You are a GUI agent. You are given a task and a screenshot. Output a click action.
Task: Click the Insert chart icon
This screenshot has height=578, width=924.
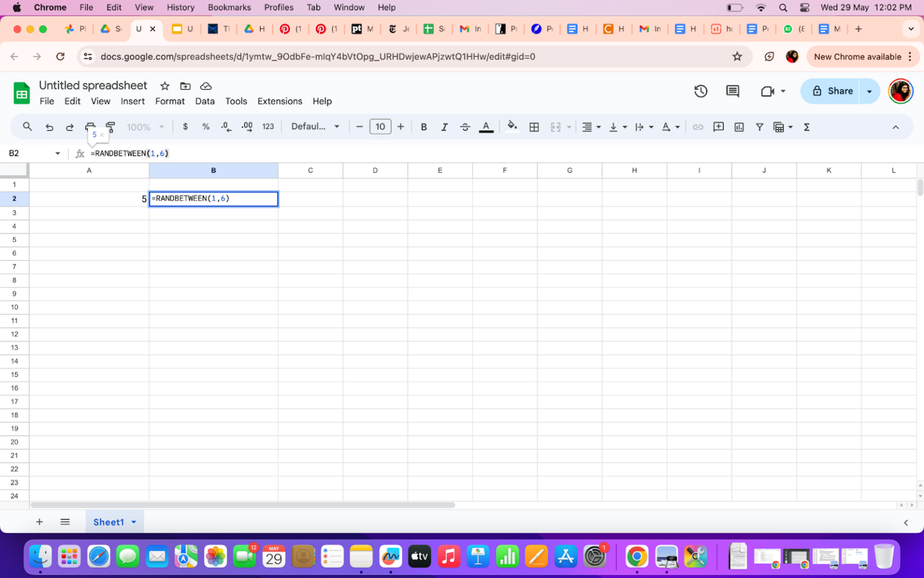point(739,126)
